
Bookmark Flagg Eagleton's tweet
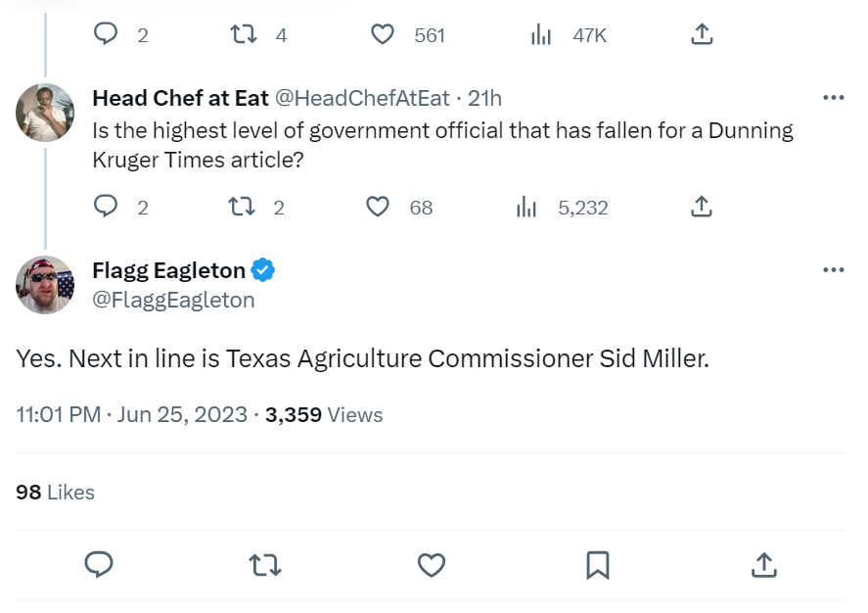(598, 565)
